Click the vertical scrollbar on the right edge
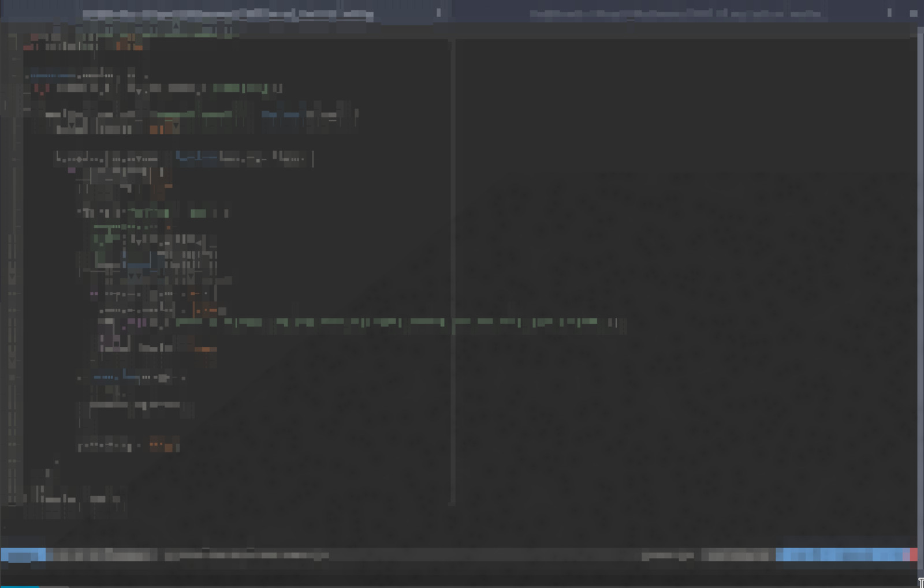 tap(920, 289)
